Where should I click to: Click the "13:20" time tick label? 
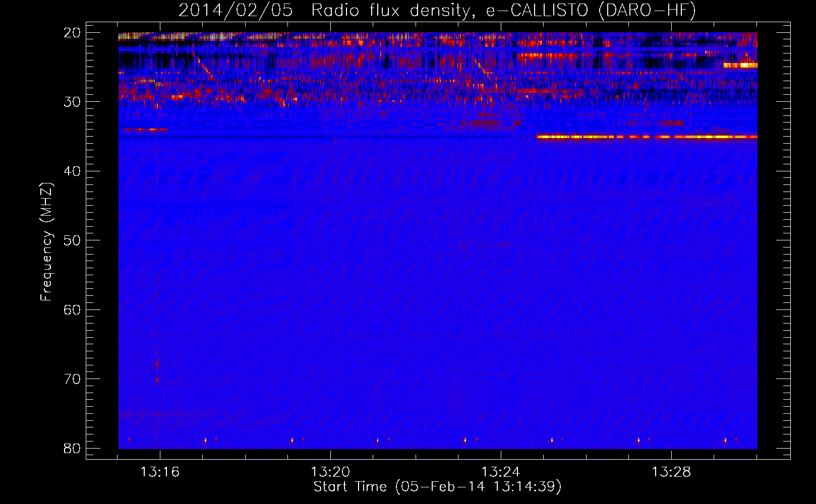[330, 472]
